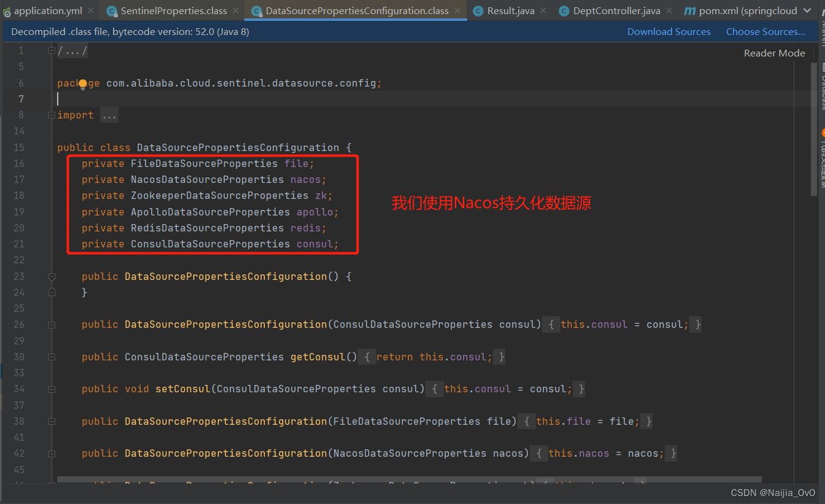Click the package name com.alibaba.cloud.sentinel.datasource.config

(x=241, y=83)
